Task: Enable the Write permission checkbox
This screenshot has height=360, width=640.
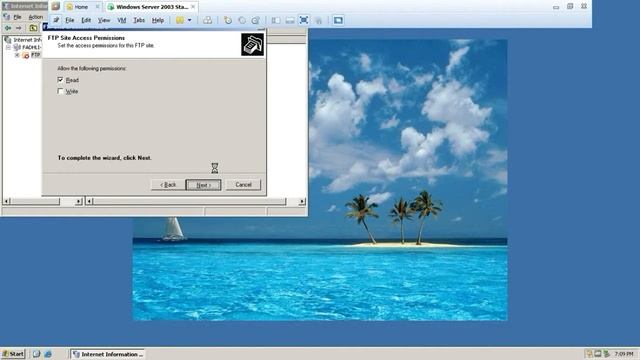Action: 60,91
